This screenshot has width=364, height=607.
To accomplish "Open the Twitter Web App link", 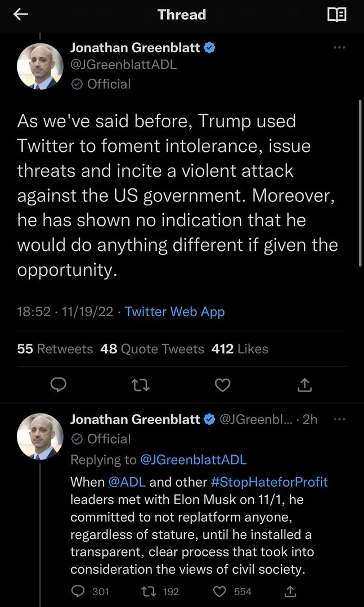I will click(174, 312).
